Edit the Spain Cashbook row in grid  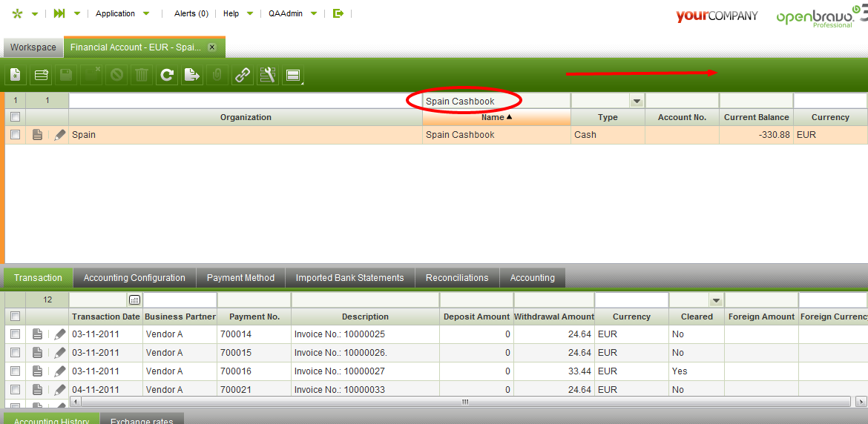60,135
